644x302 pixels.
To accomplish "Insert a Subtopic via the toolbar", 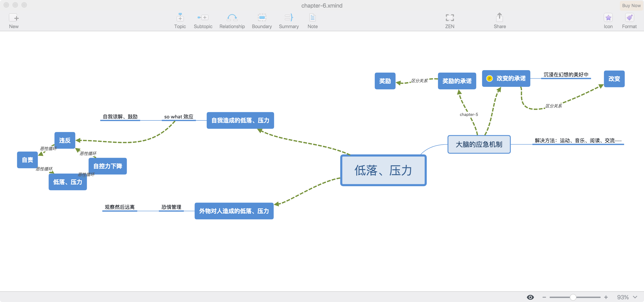I will 203,18.
